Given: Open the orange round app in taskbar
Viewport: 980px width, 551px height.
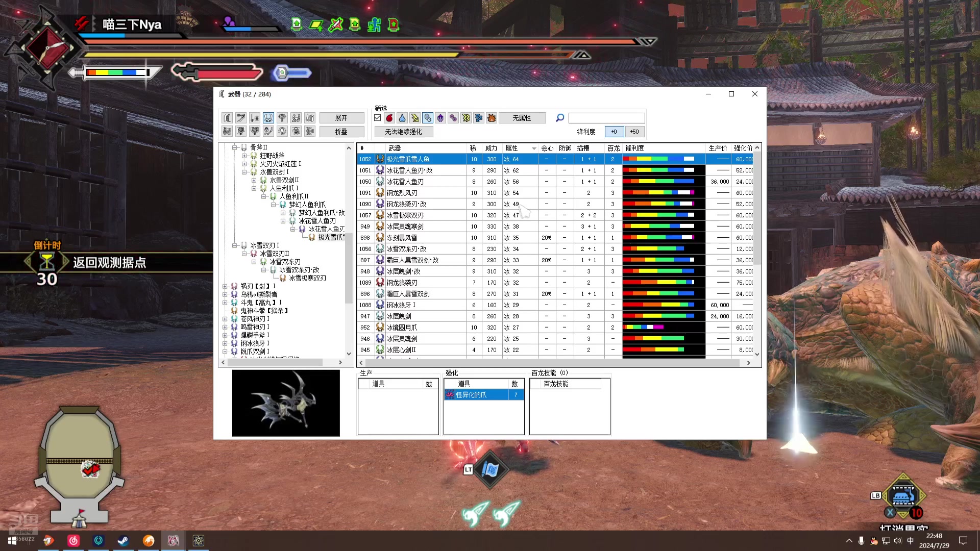Looking at the screenshot, I should coord(149,540).
